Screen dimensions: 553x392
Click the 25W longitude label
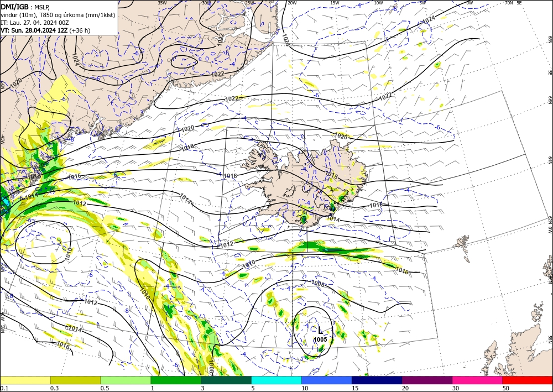[x=249, y=3]
